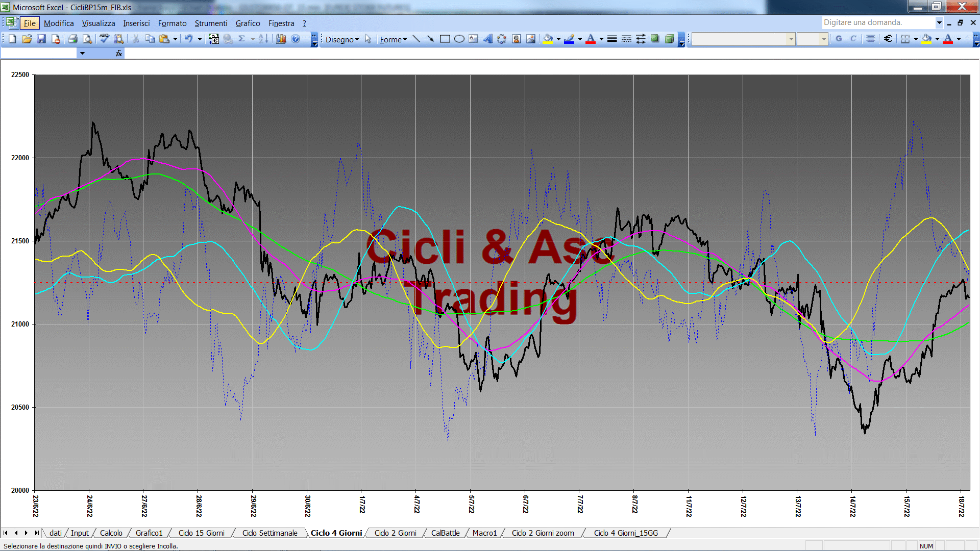980x551 pixels.
Task: Click the Select Objects pointer tool
Action: coord(368,39)
